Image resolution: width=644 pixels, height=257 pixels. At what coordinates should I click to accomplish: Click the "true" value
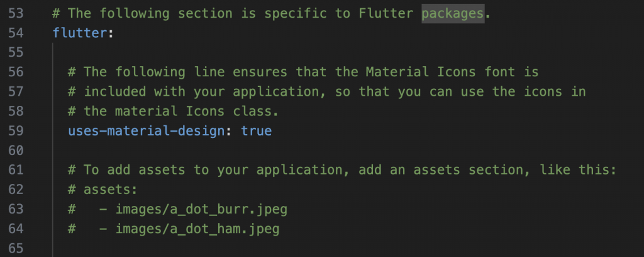click(257, 131)
